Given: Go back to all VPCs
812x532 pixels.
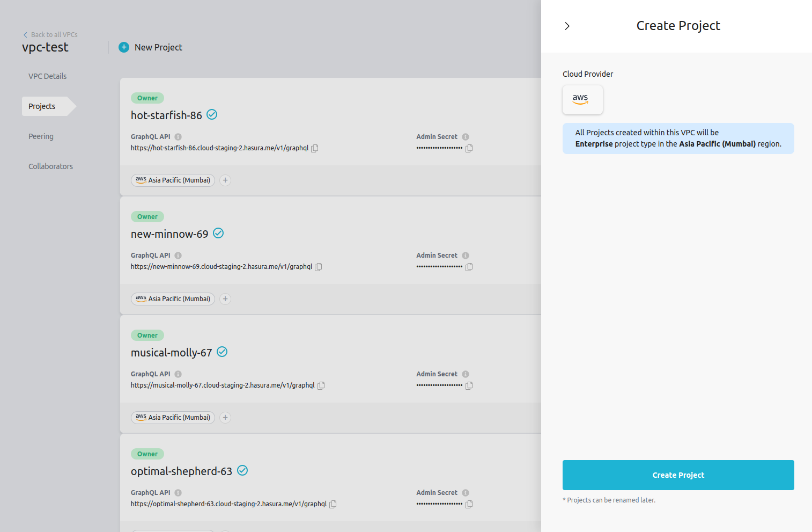Looking at the screenshot, I should click(x=50, y=34).
